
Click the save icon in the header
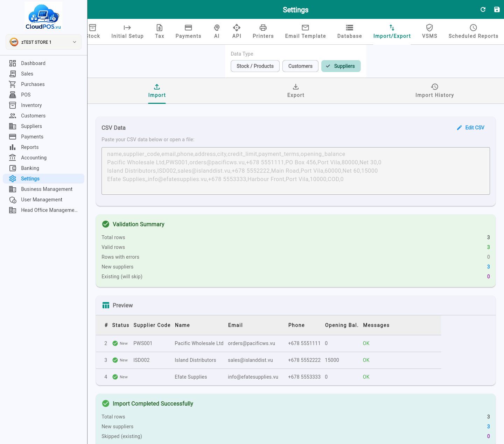point(497,9)
